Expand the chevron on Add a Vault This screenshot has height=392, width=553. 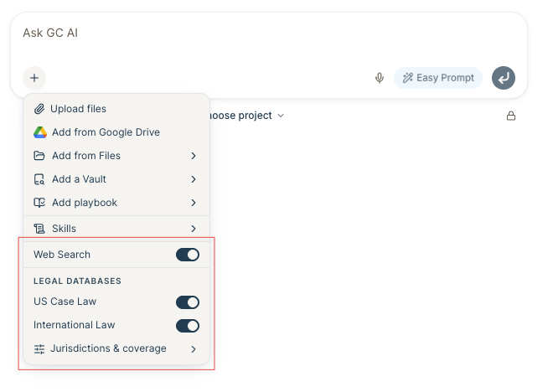pos(194,179)
